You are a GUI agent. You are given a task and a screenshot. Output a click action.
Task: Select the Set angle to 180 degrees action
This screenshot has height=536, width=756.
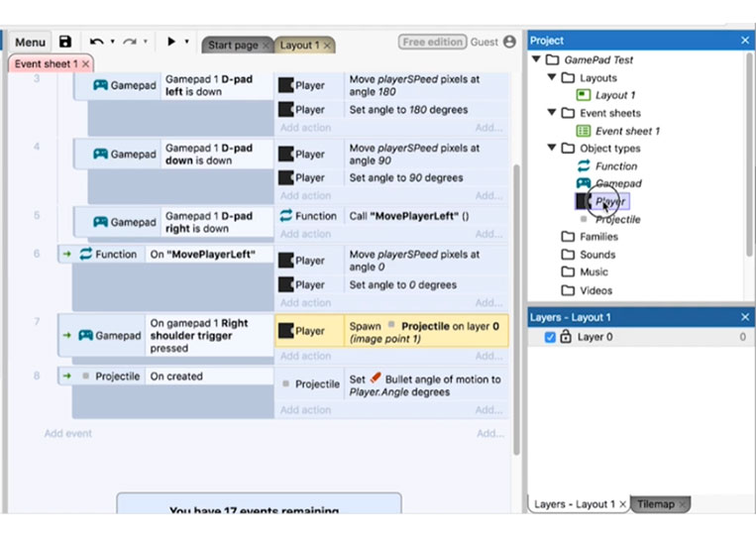(426, 109)
